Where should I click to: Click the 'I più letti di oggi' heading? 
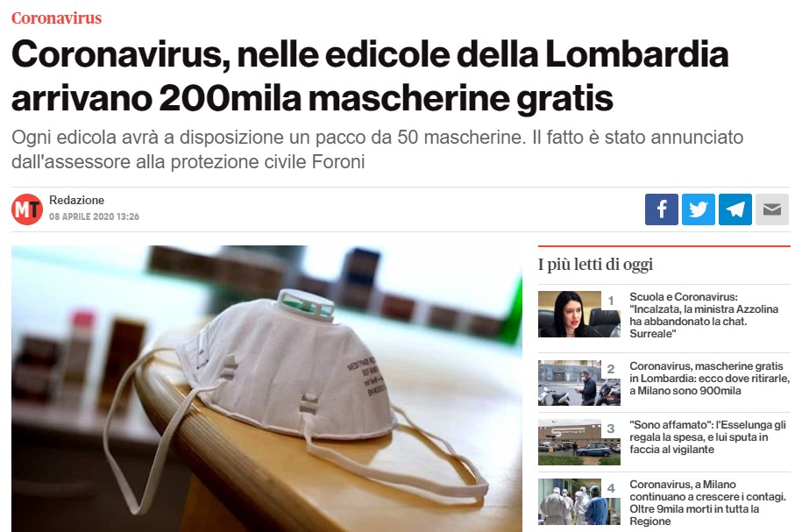pyautogui.click(x=595, y=265)
